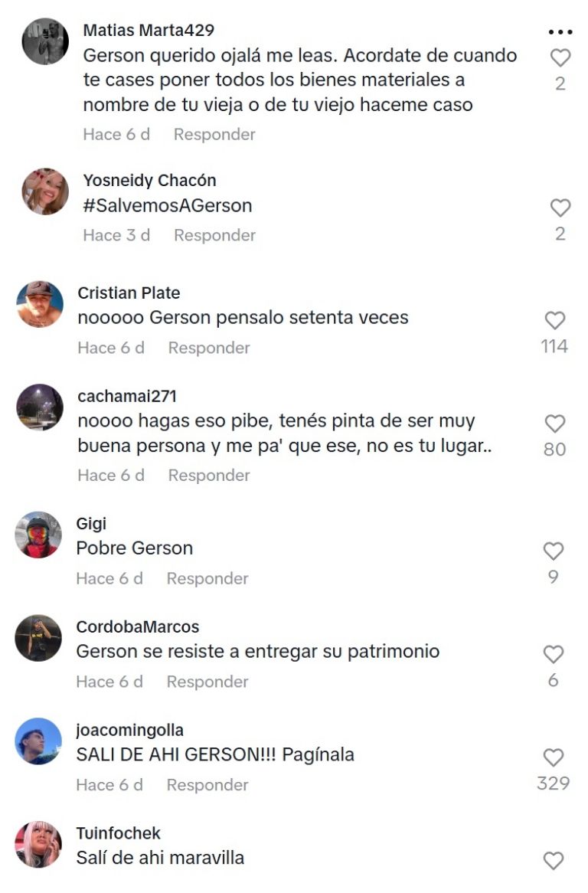Screen dimensions: 588x893
Task: Open Yosneidy Chacón's avatar
Action: point(45,191)
